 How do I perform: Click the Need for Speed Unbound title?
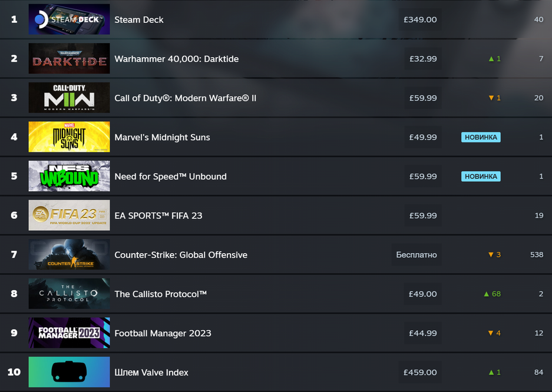coord(170,177)
